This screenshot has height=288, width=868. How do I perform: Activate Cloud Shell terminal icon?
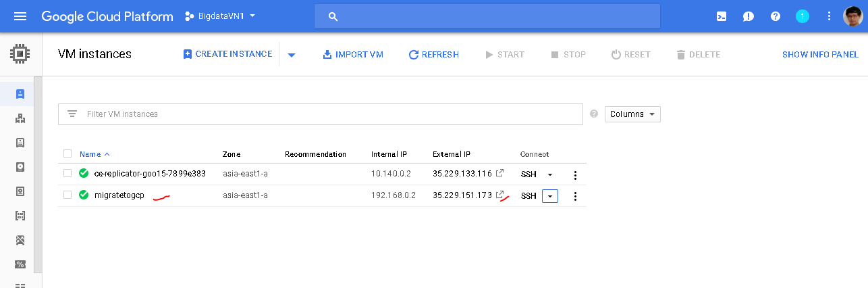722,16
